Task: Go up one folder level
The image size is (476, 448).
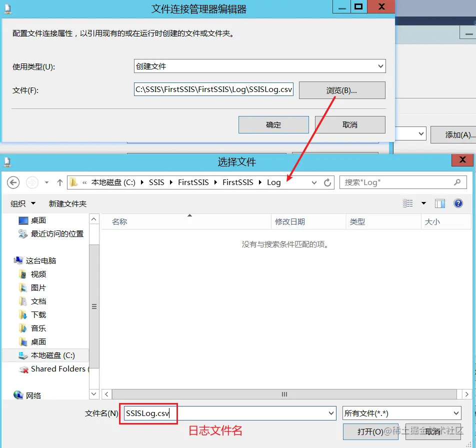Action: (x=60, y=182)
